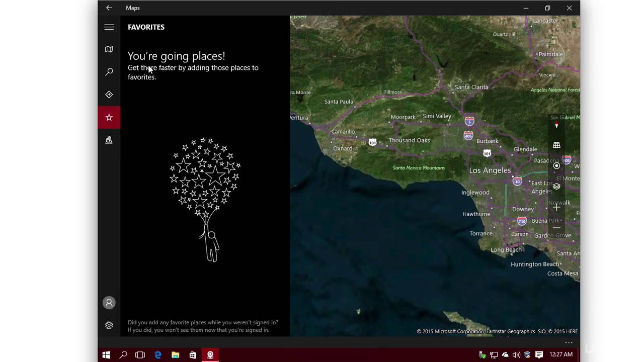Open volume control in system tray

click(516, 355)
